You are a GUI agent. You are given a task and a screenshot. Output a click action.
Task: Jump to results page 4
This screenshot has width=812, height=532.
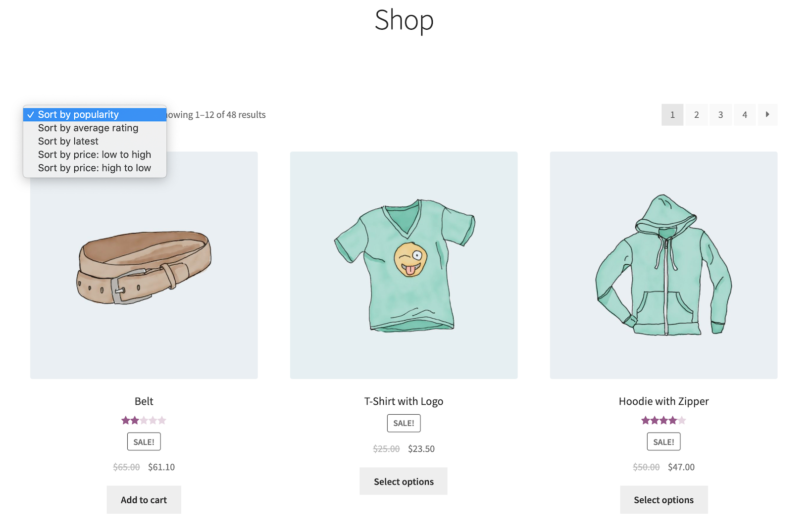pyautogui.click(x=744, y=115)
